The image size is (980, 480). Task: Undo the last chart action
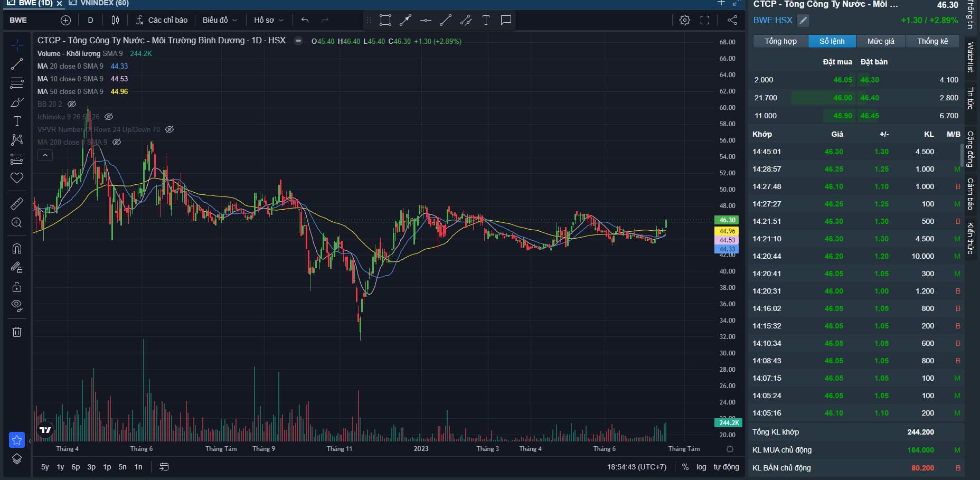(305, 20)
